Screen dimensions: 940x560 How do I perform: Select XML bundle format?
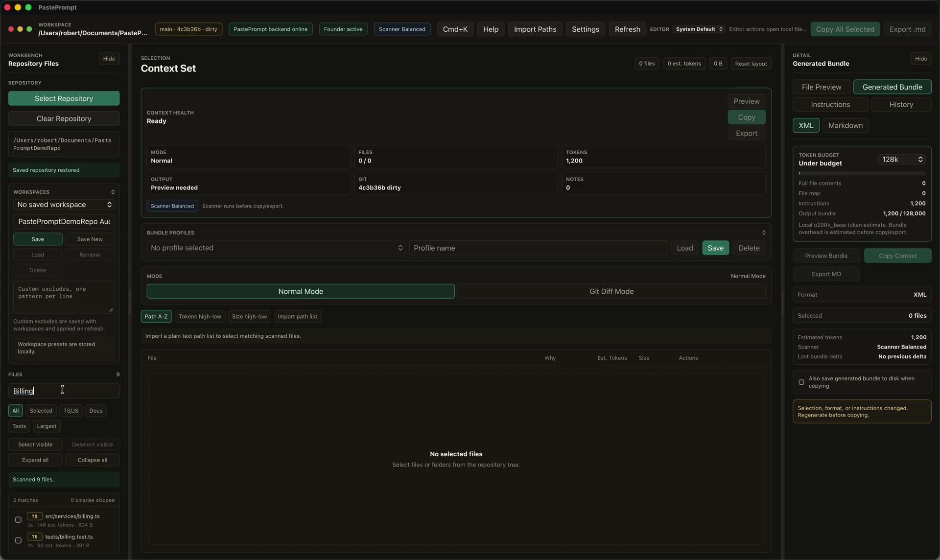[x=806, y=125]
